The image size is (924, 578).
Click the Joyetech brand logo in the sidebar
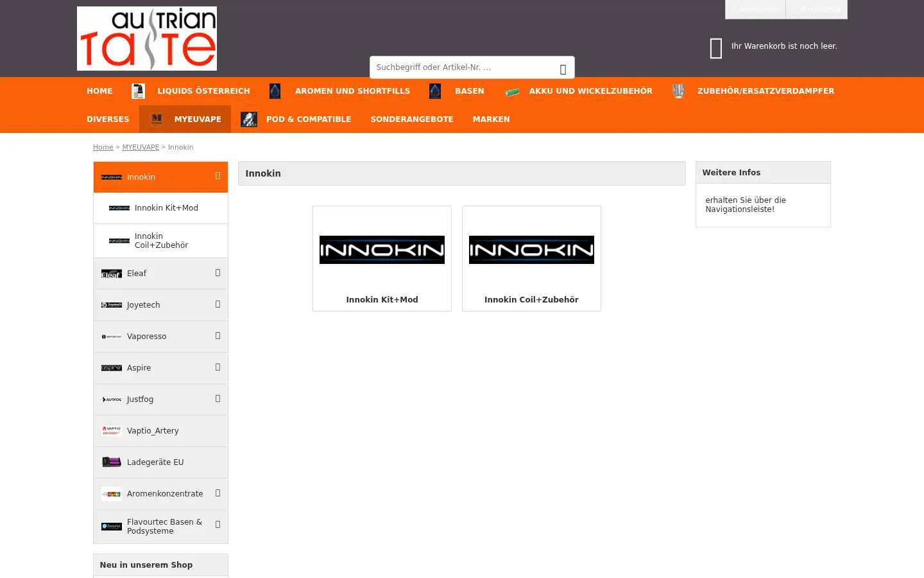click(x=112, y=305)
